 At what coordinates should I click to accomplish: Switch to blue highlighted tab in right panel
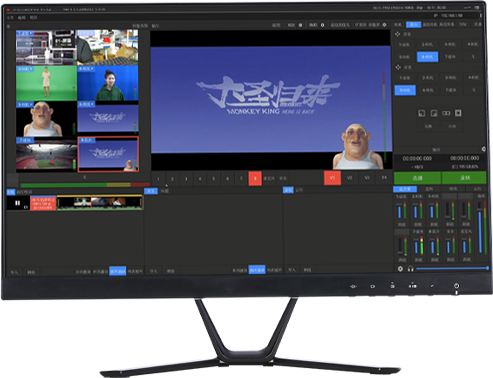413,25
